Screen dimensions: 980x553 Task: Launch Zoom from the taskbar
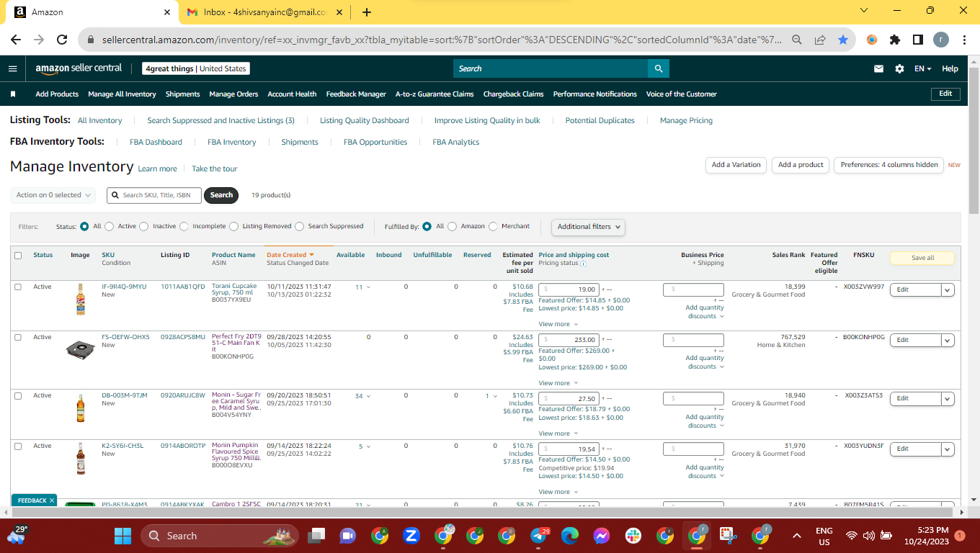(x=411, y=536)
